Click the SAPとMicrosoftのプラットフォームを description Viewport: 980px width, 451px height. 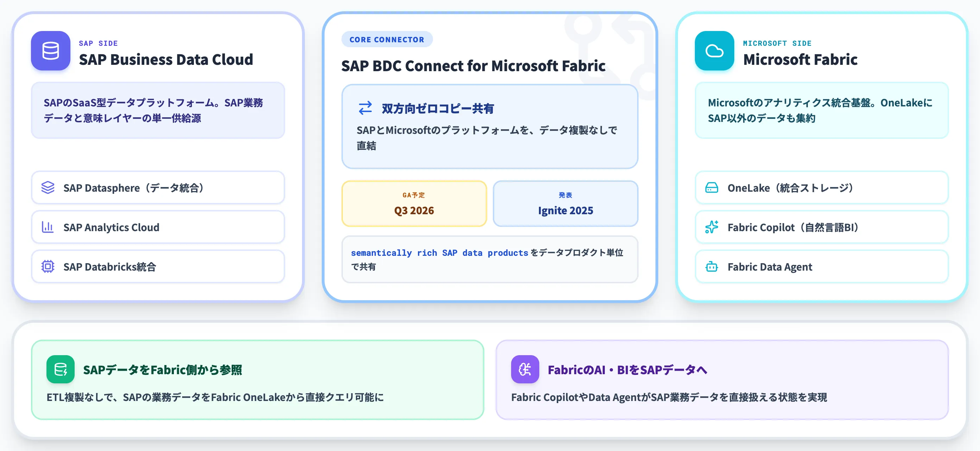point(486,137)
